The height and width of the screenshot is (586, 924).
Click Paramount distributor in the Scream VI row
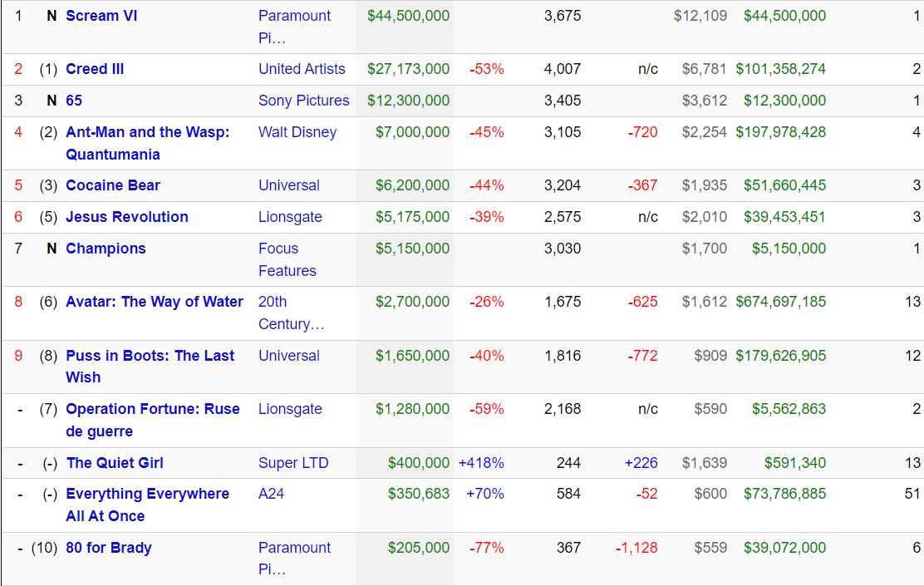[x=295, y=27]
